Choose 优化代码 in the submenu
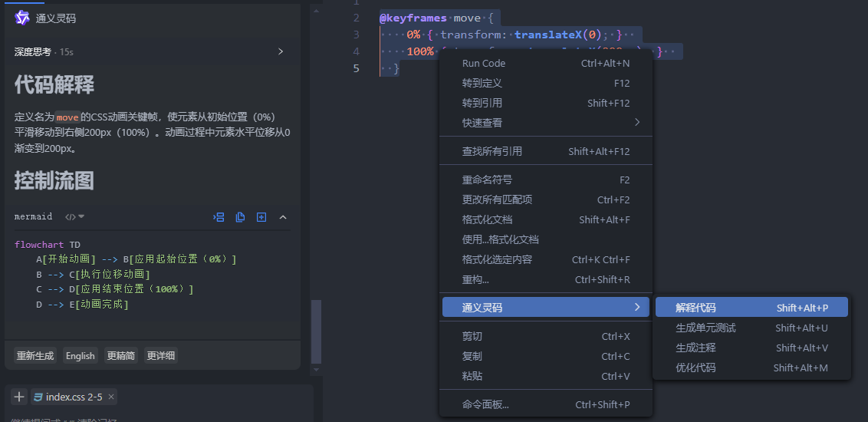This screenshot has height=422, width=868. point(751,368)
